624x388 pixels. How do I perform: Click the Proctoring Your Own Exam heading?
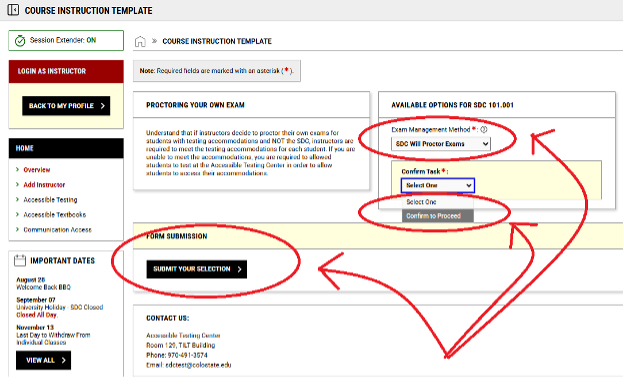(x=195, y=105)
